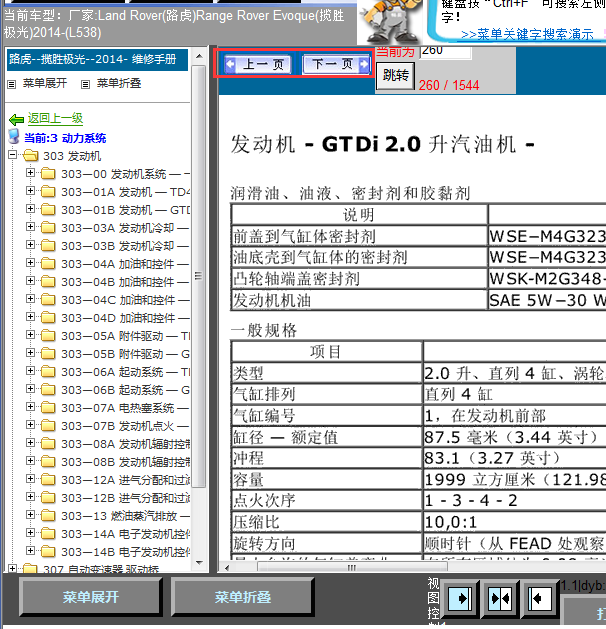The image size is (606, 629).
Task: Click folder icon of 303-13 燃油蒸汽排放
Action: [48, 515]
